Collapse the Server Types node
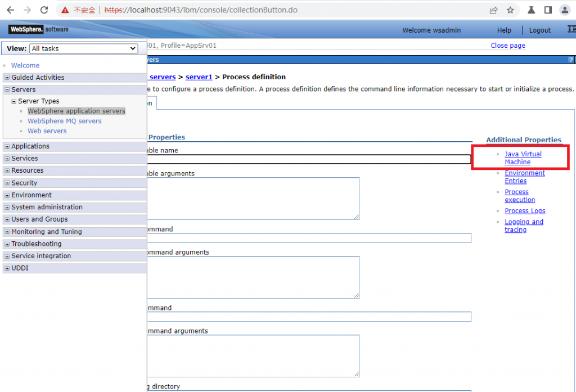 13,101
